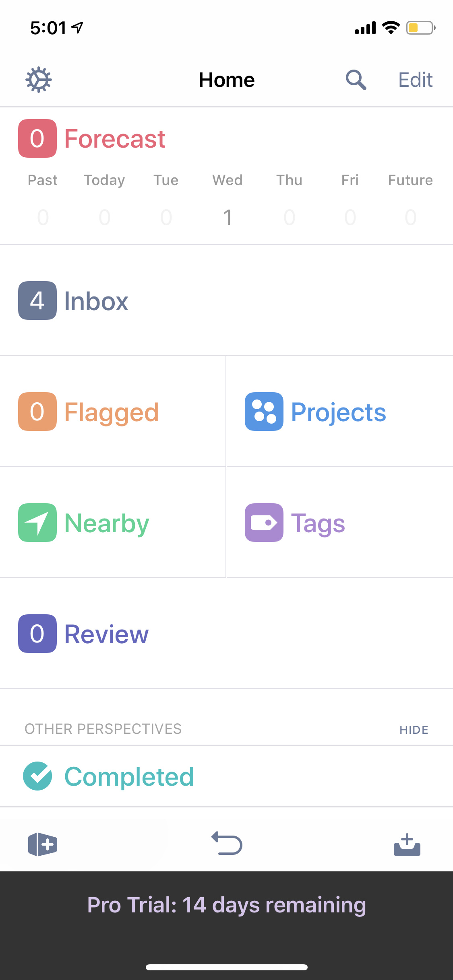Open the Nearby location arrow icon
Screen dimensions: 453x980
37,523
